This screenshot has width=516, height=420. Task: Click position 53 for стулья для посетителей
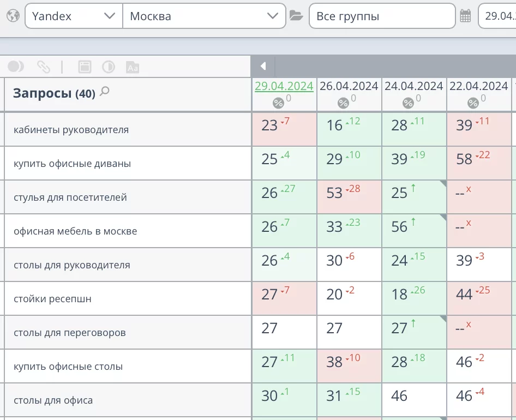(x=334, y=193)
